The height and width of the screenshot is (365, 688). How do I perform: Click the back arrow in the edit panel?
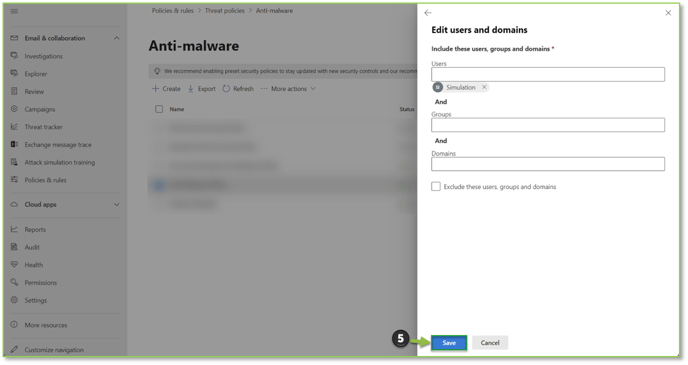pos(428,13)
